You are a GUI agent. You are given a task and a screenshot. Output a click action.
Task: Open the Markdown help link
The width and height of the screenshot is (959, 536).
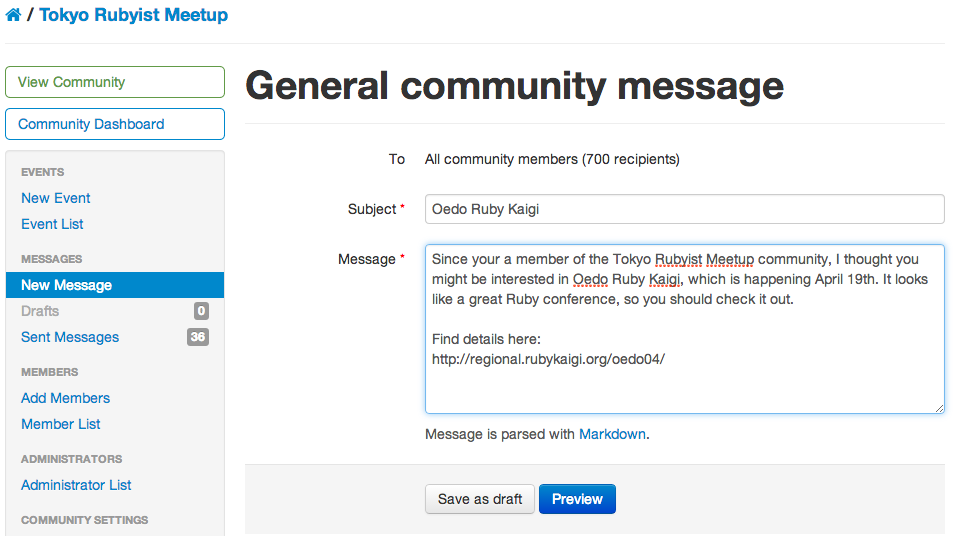pos(612,434)
